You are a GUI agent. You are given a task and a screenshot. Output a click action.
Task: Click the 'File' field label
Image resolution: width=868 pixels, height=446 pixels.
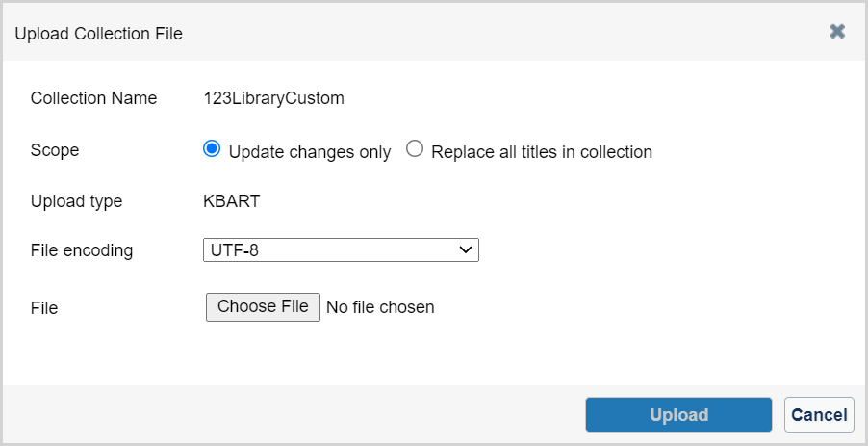[x=44, y=307]
